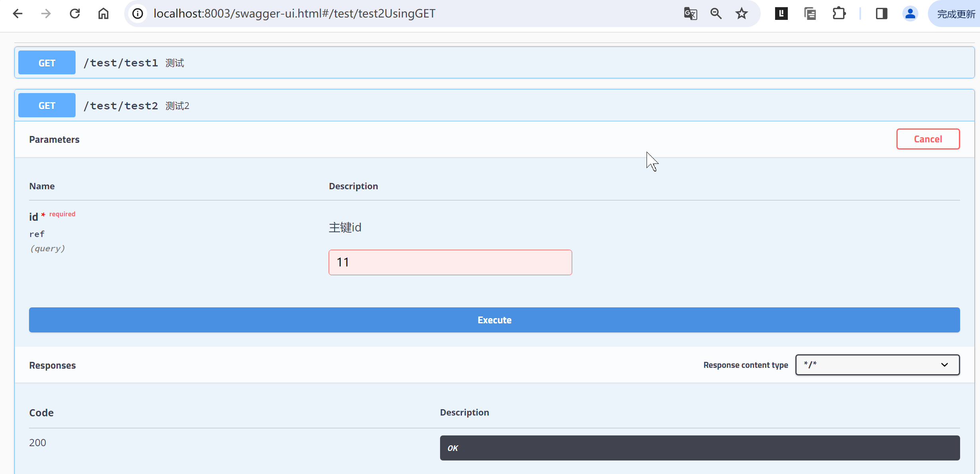Bookmark this page with the star
Screen dimensions: 980x474
[x=742, y=14]
